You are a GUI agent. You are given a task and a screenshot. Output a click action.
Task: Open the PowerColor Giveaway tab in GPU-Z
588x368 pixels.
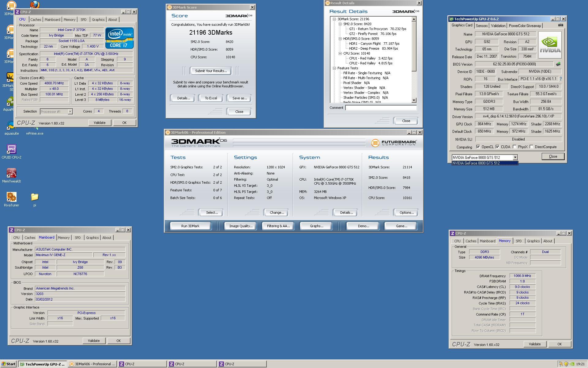[525, 26]
